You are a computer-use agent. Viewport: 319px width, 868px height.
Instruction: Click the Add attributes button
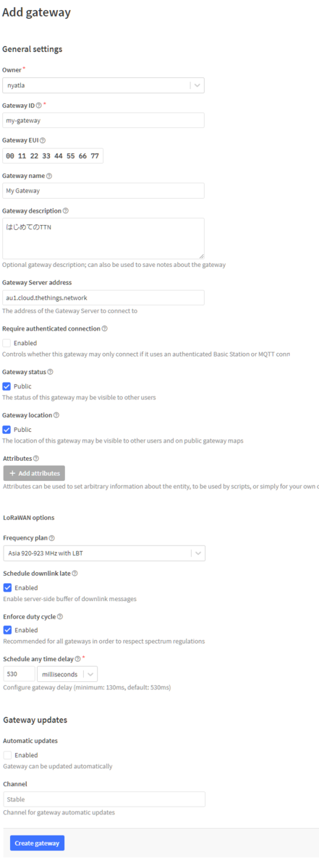[x=34, y=473]
